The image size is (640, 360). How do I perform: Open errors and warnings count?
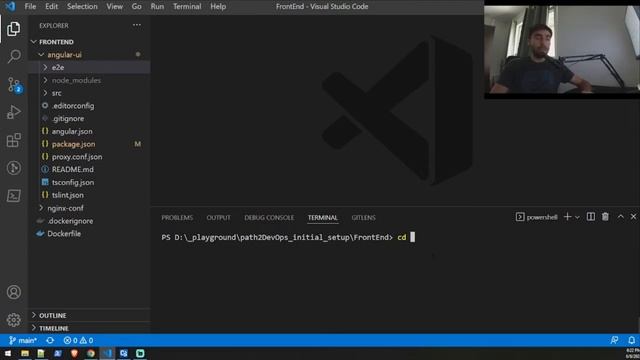coord(78,340)
